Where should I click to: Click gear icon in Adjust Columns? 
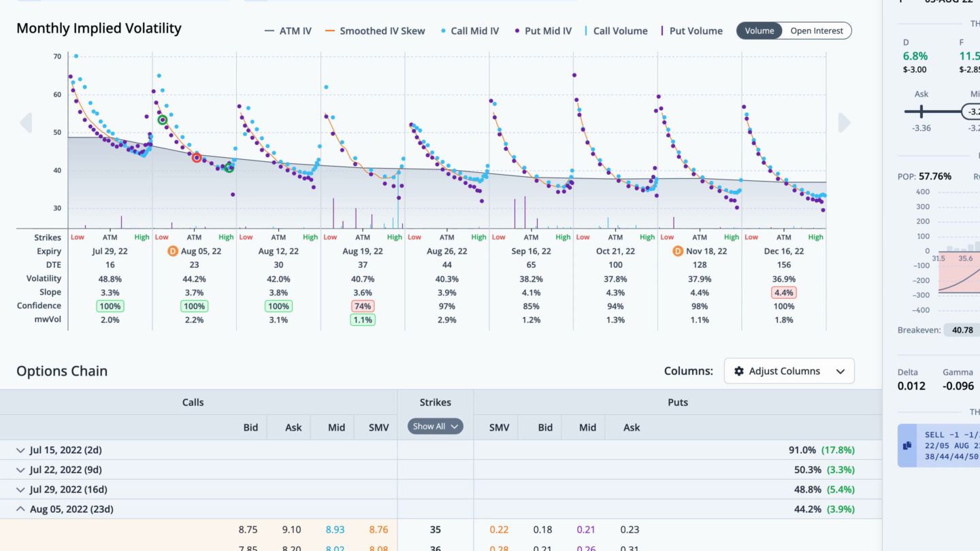739,371
